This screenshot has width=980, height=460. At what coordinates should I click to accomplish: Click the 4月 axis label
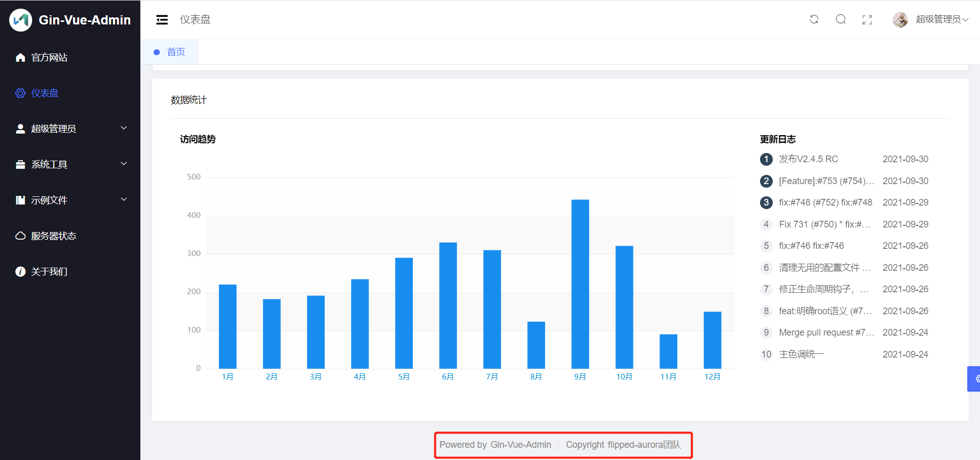tap(360, 377)
